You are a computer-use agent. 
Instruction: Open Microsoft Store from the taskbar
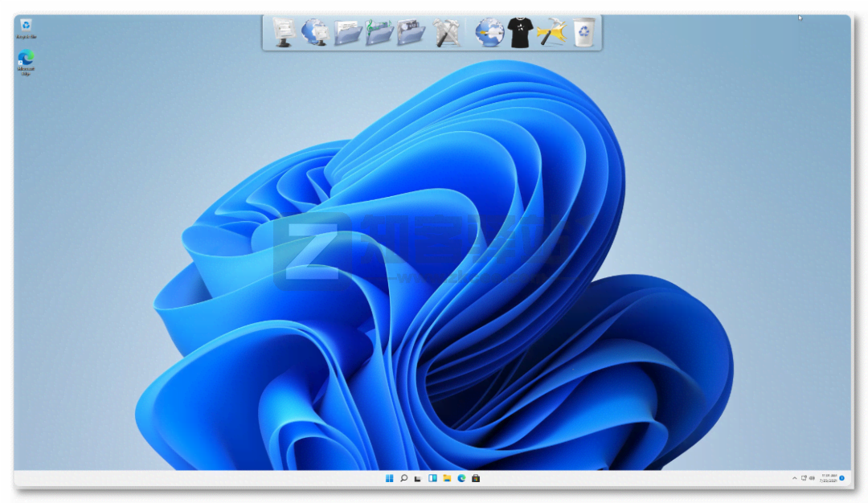tap(476, 477)
